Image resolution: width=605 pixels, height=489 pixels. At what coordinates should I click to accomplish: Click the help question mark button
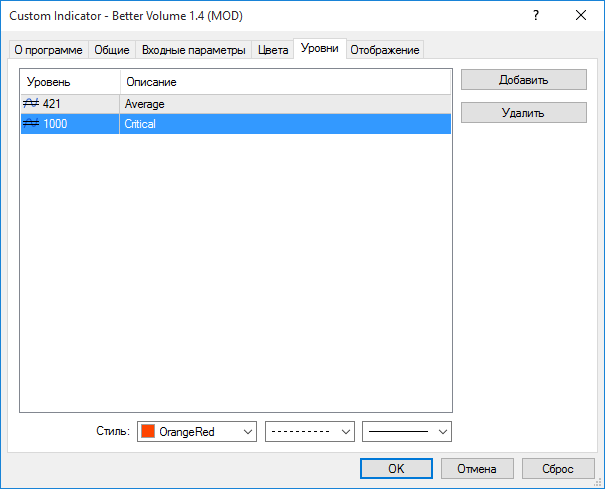[537, 15]
